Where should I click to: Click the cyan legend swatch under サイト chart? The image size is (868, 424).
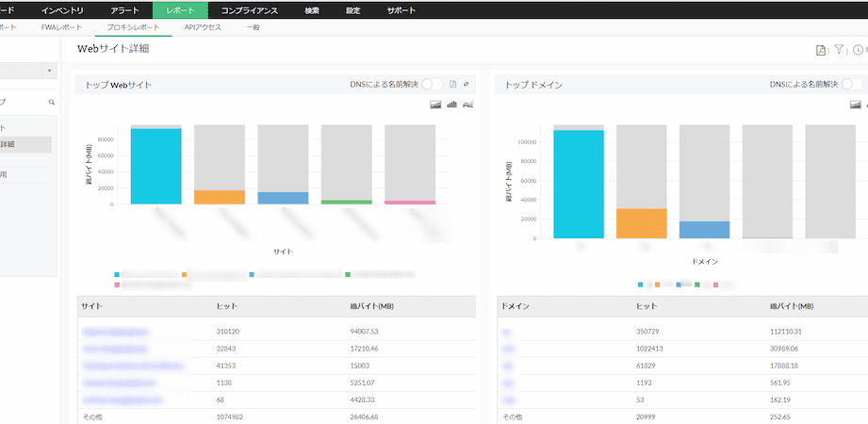[x=117, y=274]
